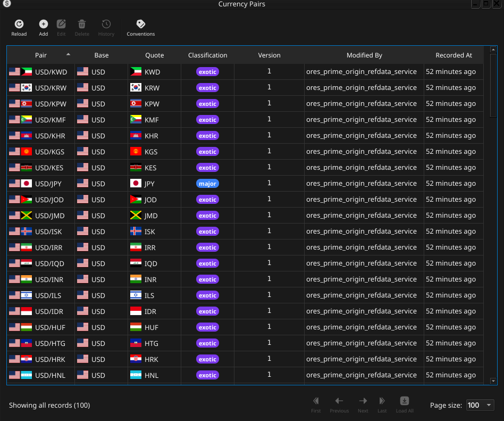Sort by the Base column header
Image resolution: width=504 pixels, height=421 pixels.
(101, 55)
